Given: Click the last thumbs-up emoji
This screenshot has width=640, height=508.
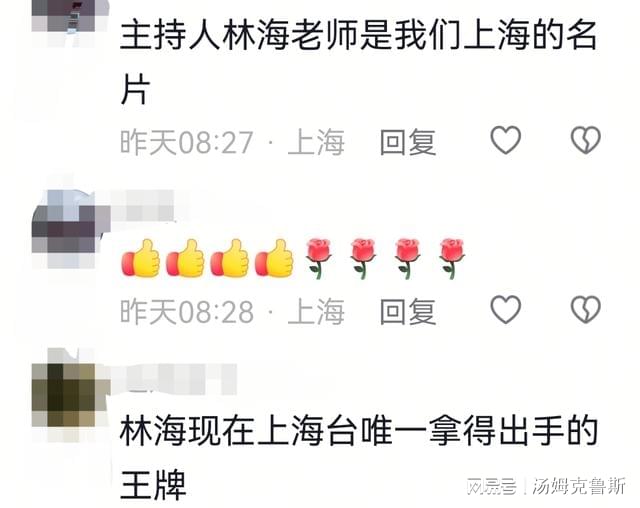Looking at the screenshot, I should 274,258.
